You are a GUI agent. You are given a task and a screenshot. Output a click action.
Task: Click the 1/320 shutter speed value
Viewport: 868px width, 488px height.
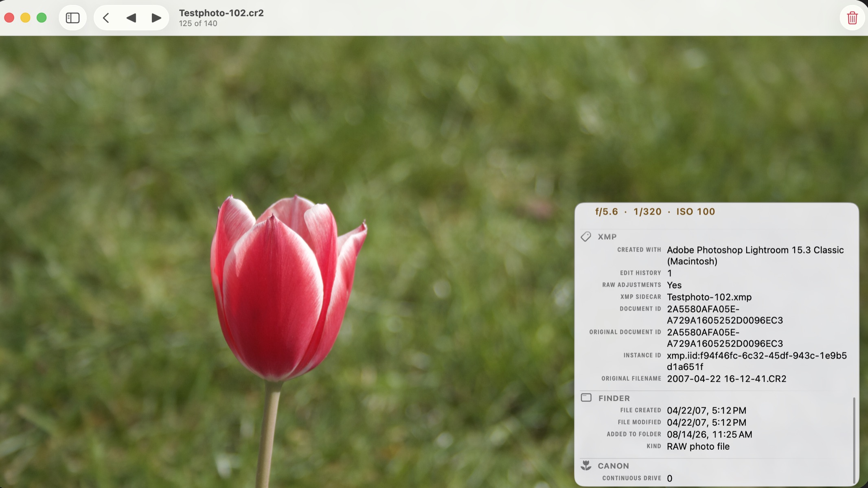pyautogui.click(x=647, y=212)
